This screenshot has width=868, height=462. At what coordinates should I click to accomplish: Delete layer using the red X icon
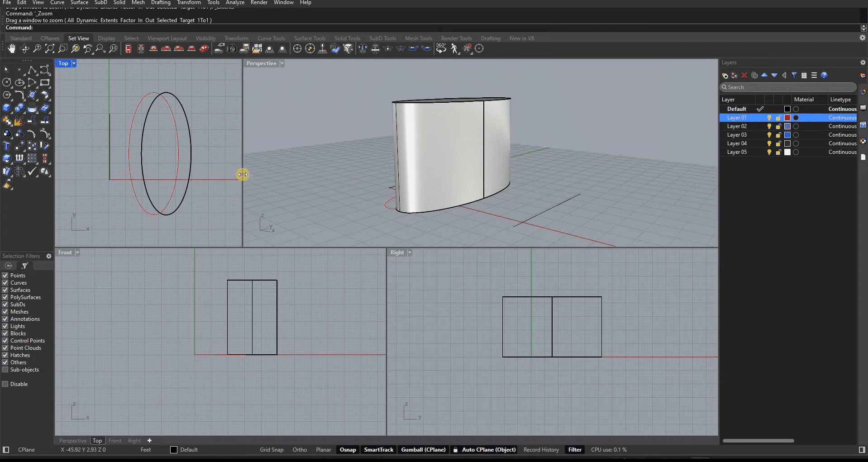[744, 76]
